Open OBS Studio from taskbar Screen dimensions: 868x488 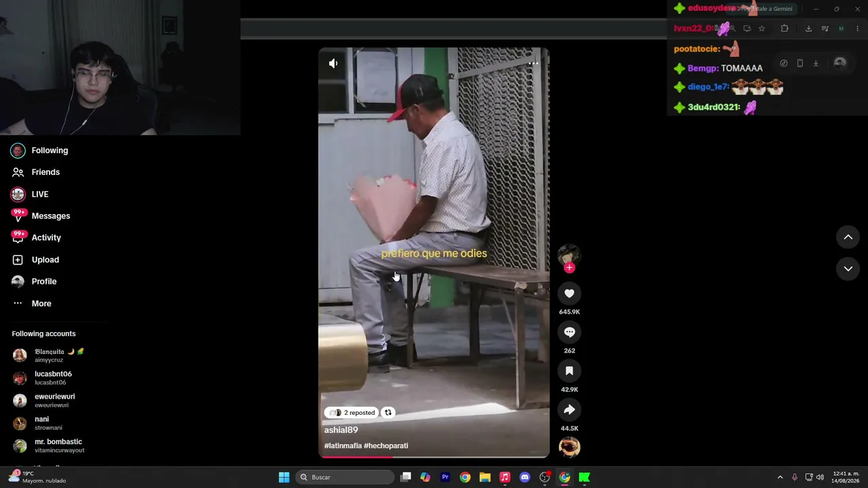pos(545,477)
